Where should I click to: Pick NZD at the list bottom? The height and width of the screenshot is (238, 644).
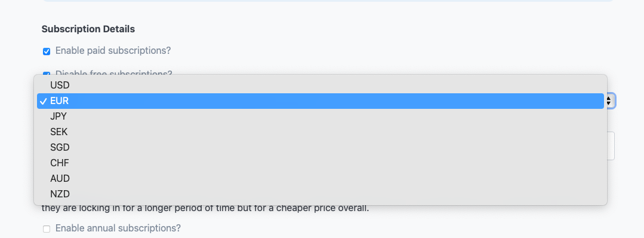coord(321,194)
